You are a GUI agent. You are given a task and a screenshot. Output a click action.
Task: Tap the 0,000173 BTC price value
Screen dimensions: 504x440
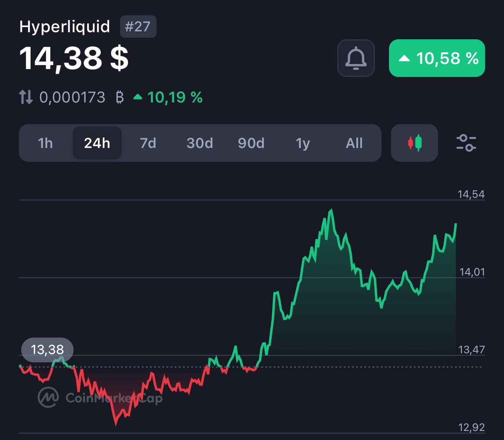coord(82,97)
